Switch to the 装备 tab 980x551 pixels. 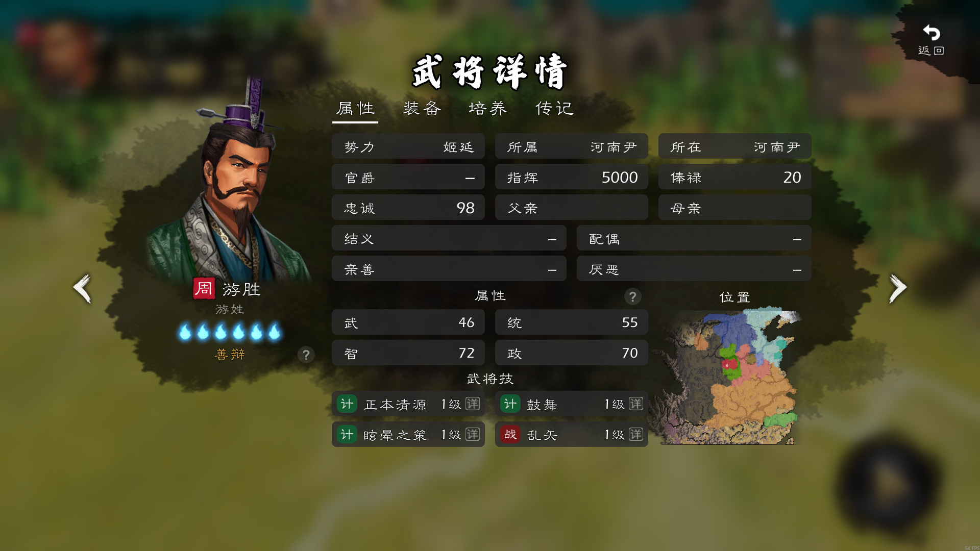422,108
